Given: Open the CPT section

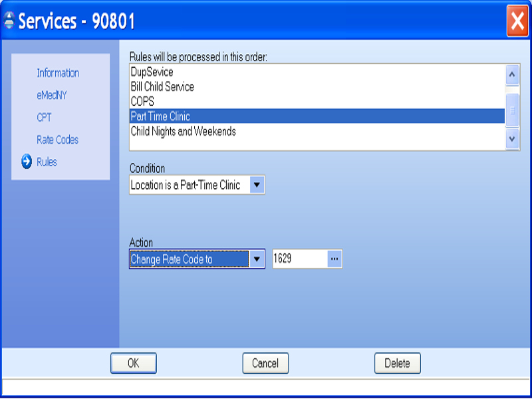Looking at the screenshot, I should click(x=44, y=118).
